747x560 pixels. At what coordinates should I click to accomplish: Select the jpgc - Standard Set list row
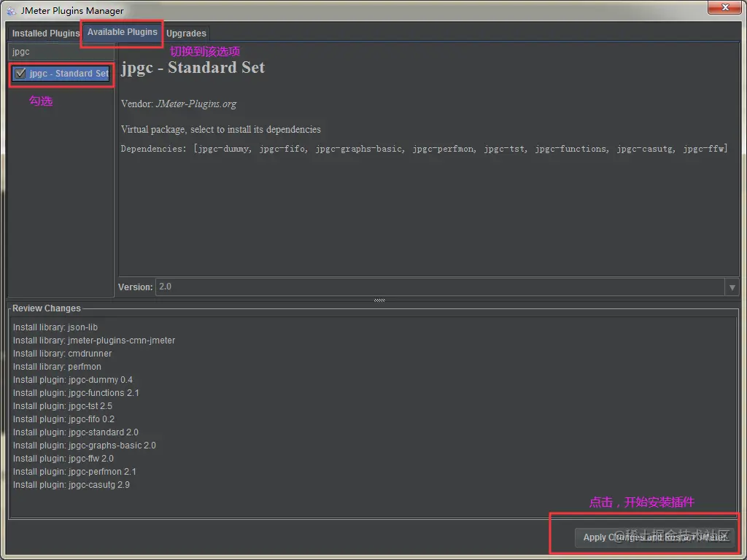[x=61, y=74]
